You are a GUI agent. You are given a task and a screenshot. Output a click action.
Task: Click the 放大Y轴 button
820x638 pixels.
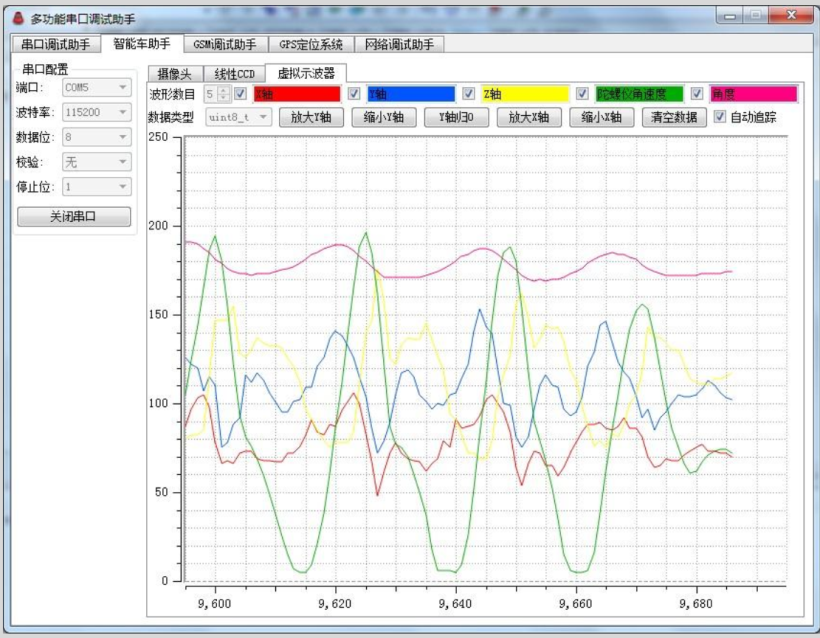(x=311, y=117)
